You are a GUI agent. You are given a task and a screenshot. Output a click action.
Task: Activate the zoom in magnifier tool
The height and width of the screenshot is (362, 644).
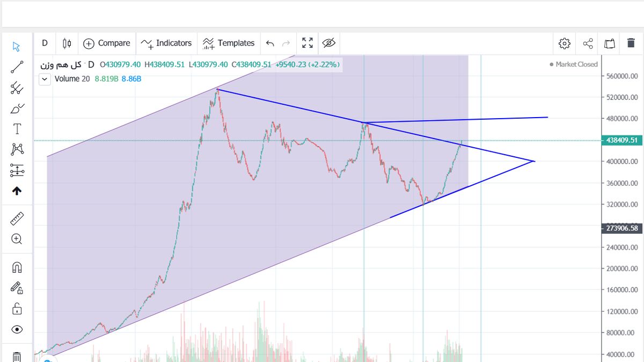pos(17,239)
